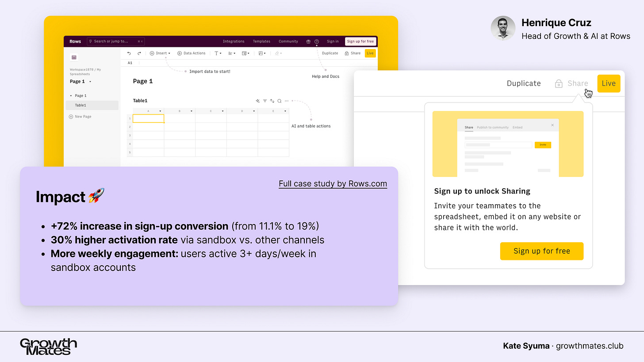644x362 pixels.
Task: Click growthmates.club text in footer
Action: pyautogui.click(x=590, y=346)
